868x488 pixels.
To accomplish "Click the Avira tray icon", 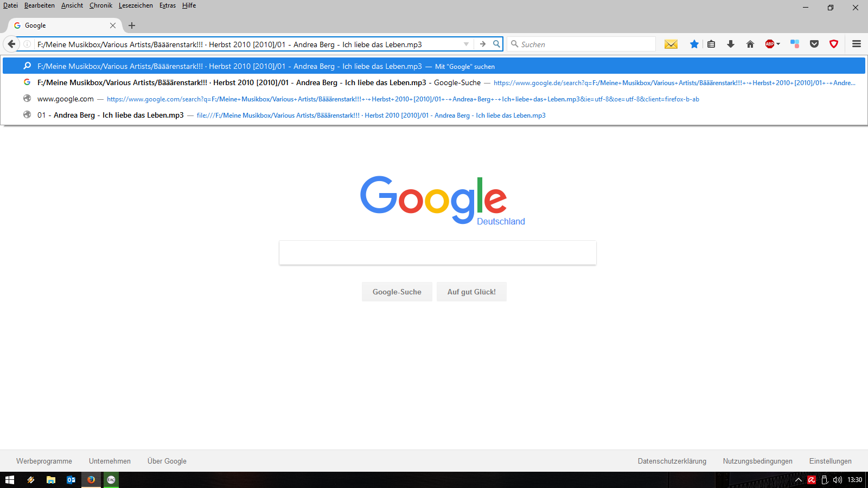I will (x=812, y=480).
